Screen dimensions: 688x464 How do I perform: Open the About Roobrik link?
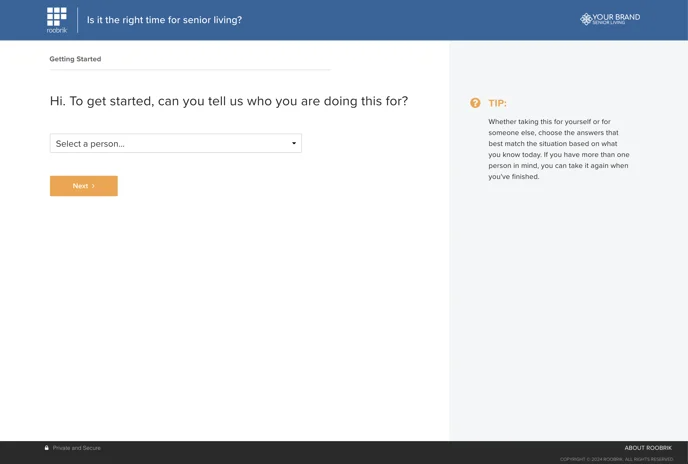point(648,448)
